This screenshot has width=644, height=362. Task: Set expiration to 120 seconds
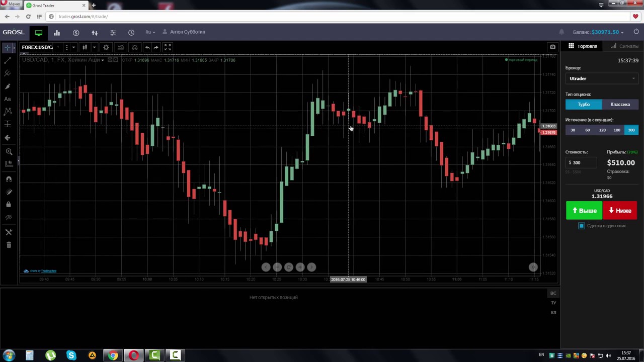pyautogui.click(x=602, y=130)
